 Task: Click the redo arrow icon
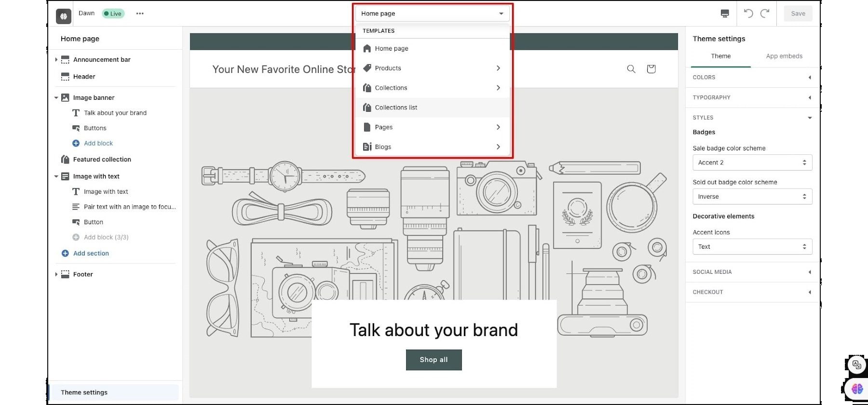(765, 13)
